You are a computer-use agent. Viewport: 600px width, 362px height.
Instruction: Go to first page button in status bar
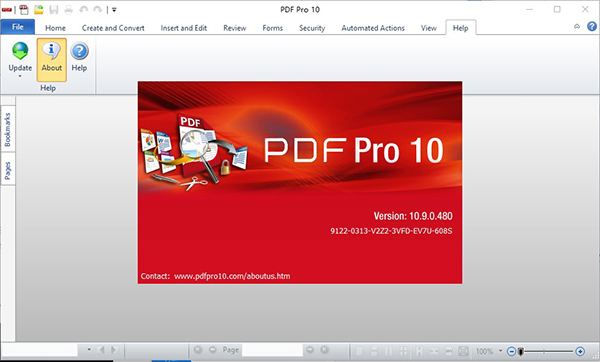click(x=198, y=350)
